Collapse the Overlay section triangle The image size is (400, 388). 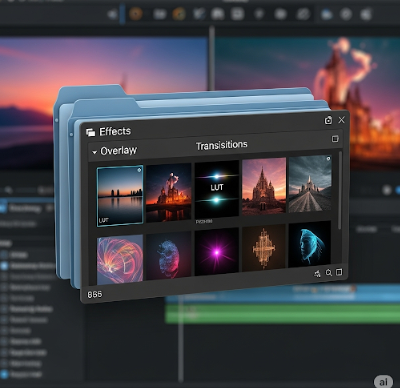coord(94,152)
